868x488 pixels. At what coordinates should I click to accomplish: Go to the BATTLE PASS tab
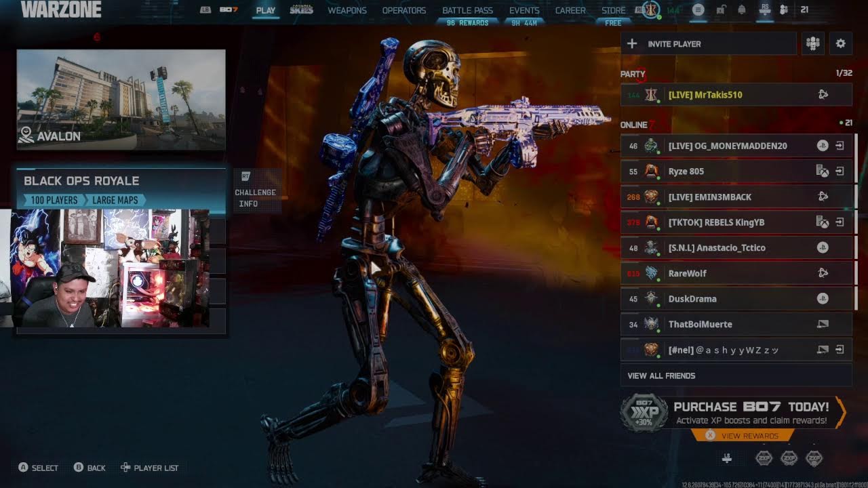(x=467, y=10)
